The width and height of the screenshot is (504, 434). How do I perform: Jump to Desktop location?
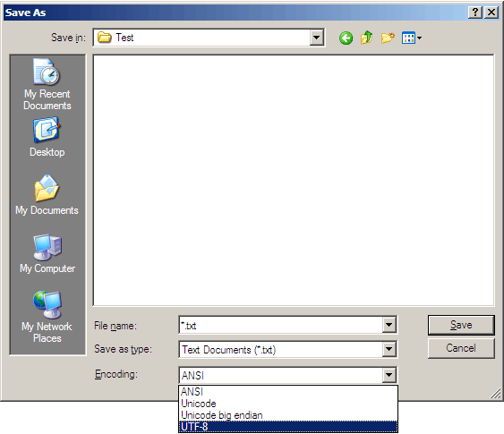click(x=47, y=137)
